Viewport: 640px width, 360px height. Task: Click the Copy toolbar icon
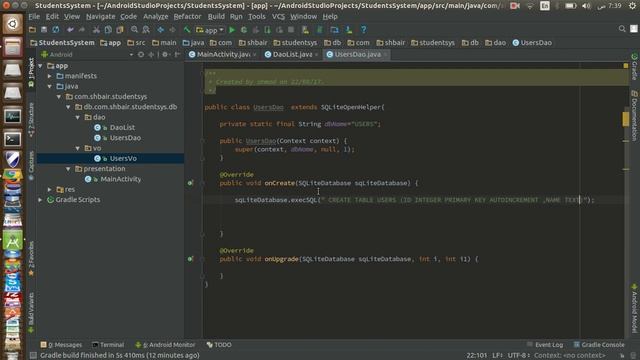point(108,30)
